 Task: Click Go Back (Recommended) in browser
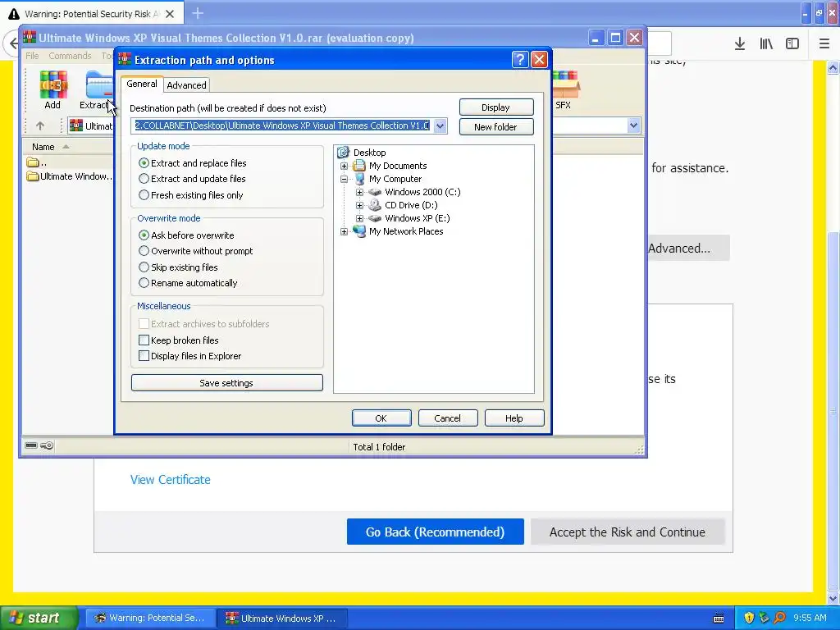(x=435, y=532)
